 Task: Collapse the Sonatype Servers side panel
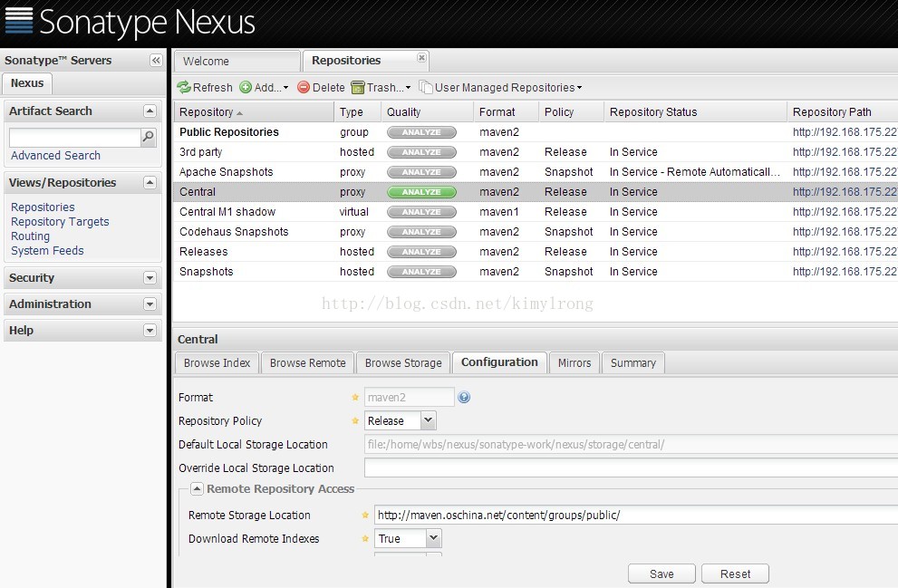point(156,60)
